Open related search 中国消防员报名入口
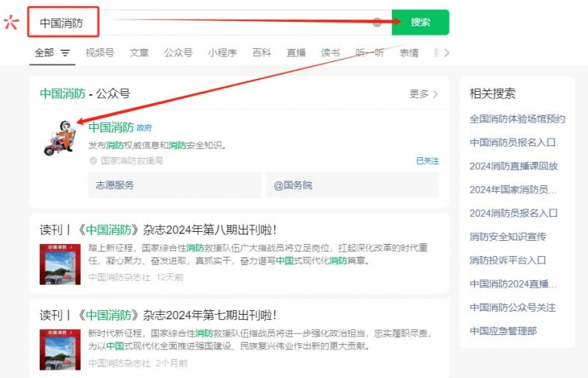Viewport: 588px width, 378px height. [x=513, y=143]
